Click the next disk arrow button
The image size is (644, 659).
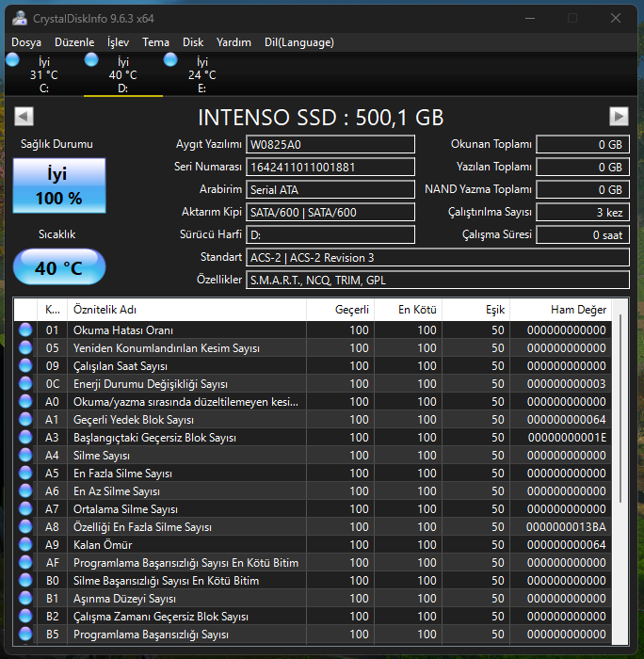click(619, 117)
